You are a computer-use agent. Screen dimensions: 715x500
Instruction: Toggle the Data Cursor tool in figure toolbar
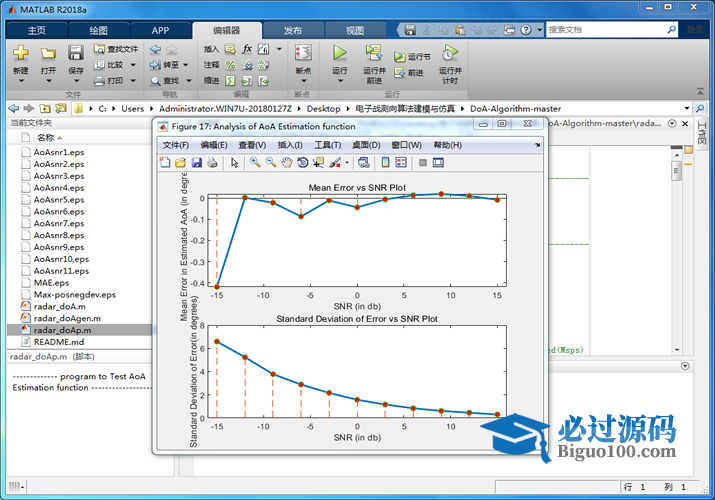tap(319, 162)
